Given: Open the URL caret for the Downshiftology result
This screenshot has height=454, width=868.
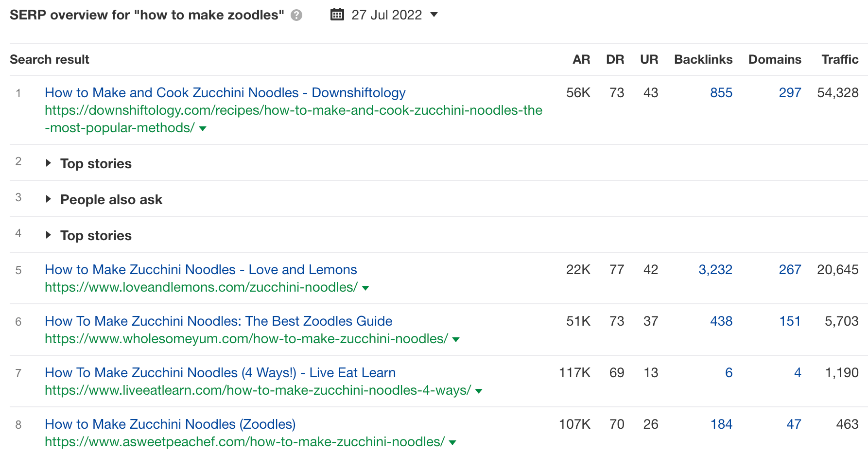Looking at the screenshot, I should pos(203,128).
